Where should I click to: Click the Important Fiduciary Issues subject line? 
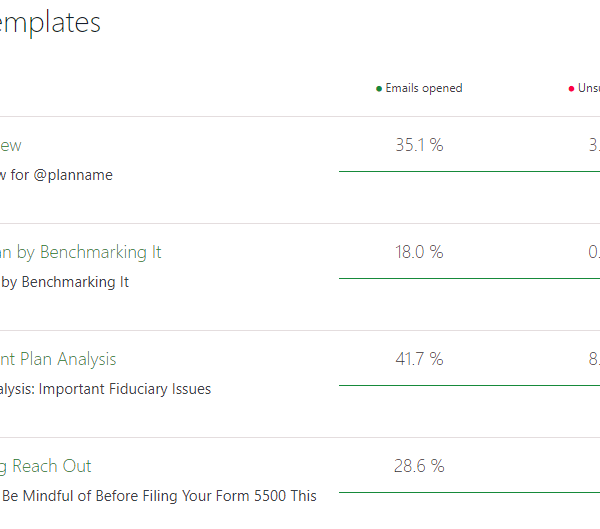pyautogui.click(x=106, y=389)
